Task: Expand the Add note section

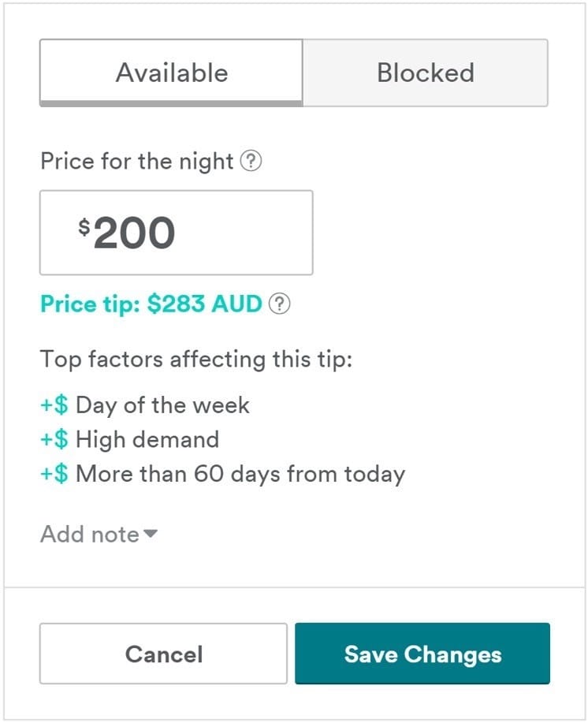Action: tap(90, 535)
